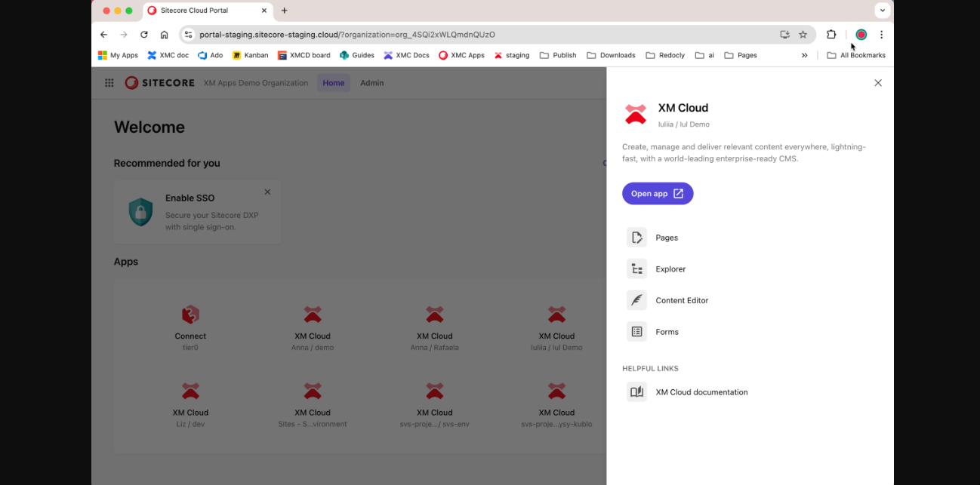Viewport: 980px width, 485px height.
Task: Open the XMC Docs bookmark
Action: [406, 55]
